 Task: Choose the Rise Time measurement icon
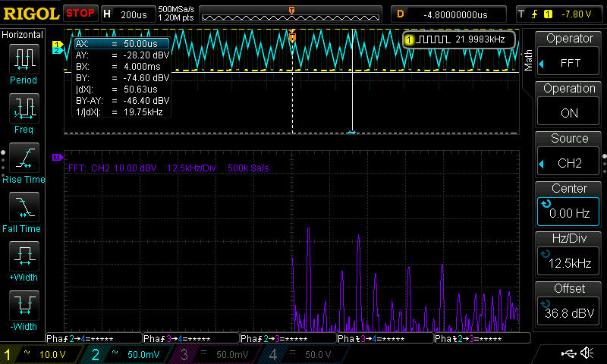[24, 157]
